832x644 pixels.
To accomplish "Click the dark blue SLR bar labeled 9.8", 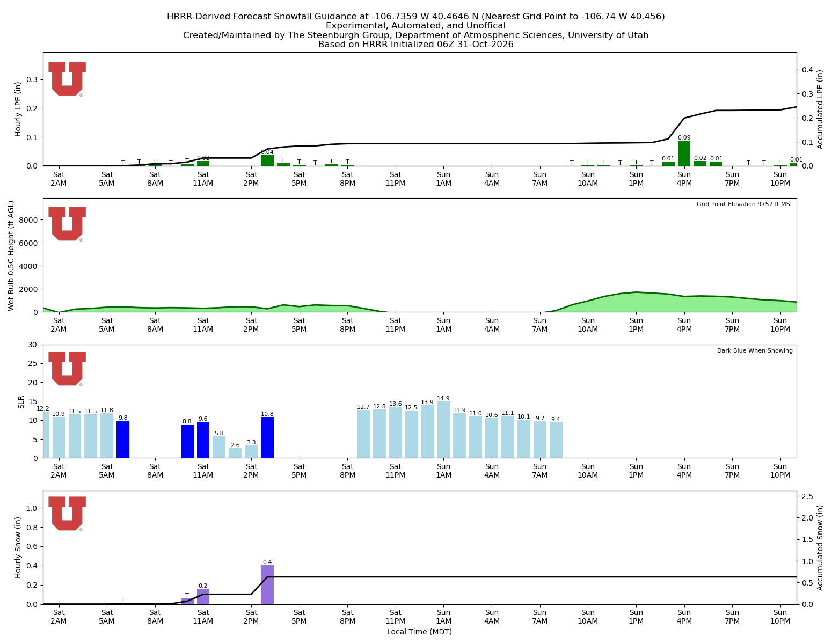I will click(123, 440).
